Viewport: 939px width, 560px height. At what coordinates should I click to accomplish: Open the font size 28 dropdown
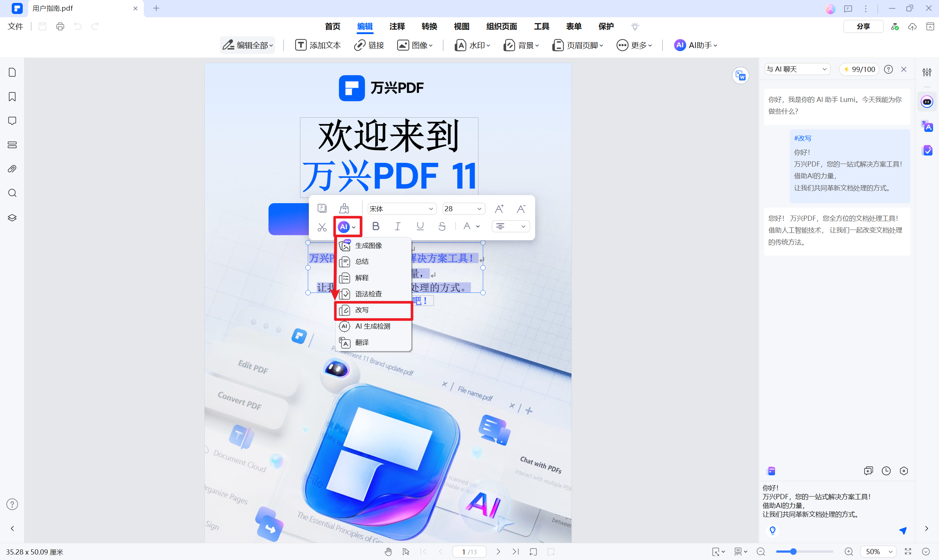464,209
